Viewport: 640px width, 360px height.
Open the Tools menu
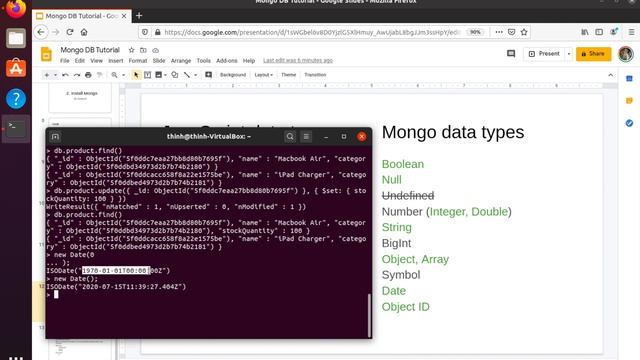coord(203,61)
